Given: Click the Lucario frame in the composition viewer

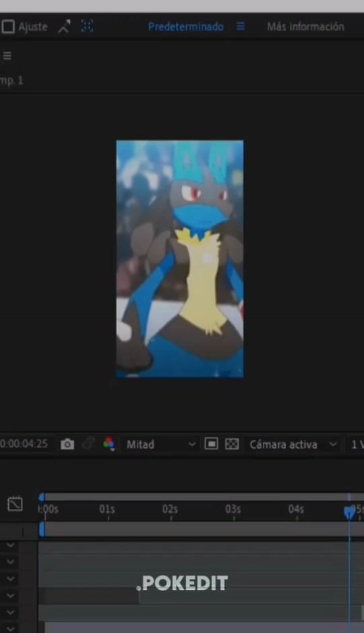Looking at the screenshot, I should coord(180,258).
